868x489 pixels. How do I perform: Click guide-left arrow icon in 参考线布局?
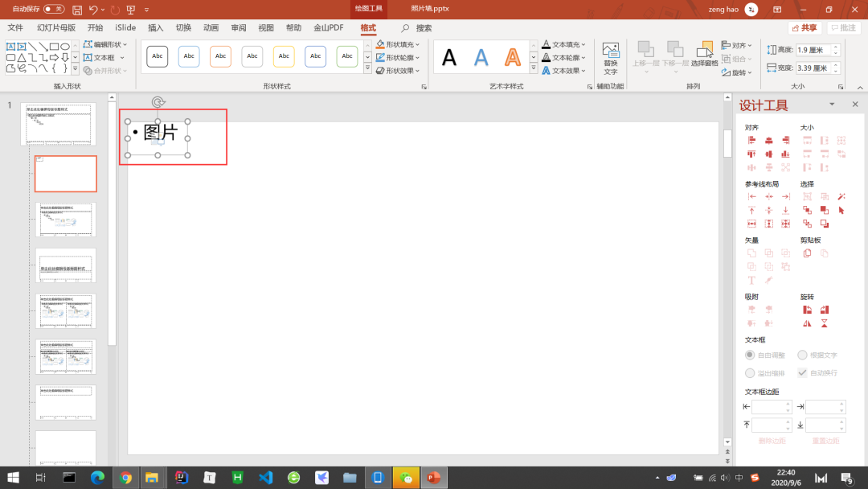[x=751, y=196]
